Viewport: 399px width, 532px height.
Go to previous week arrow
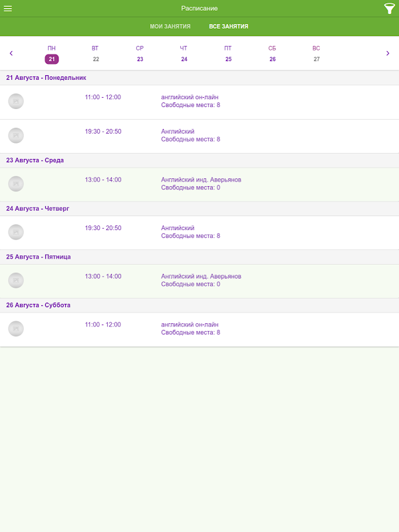11,53
